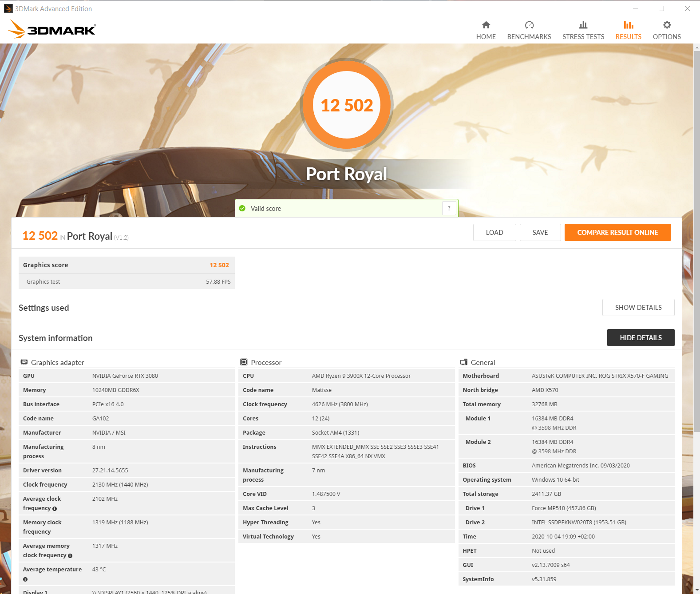
Task: Expand settings with SHOW DETAILS button
Action: [638, 307]
